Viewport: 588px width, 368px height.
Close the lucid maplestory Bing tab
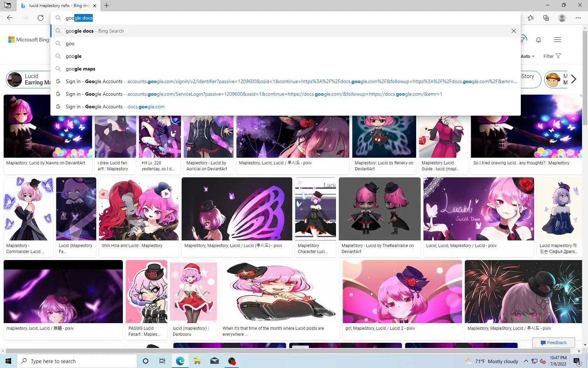[94, 6]
